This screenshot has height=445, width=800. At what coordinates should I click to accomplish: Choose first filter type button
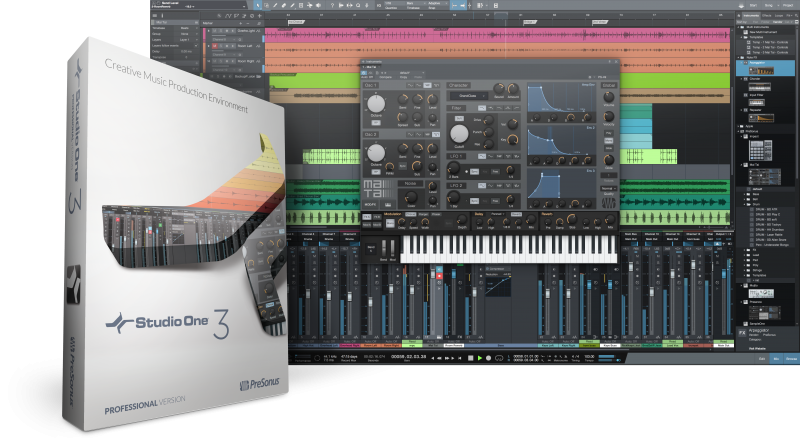tap(482, 108)
